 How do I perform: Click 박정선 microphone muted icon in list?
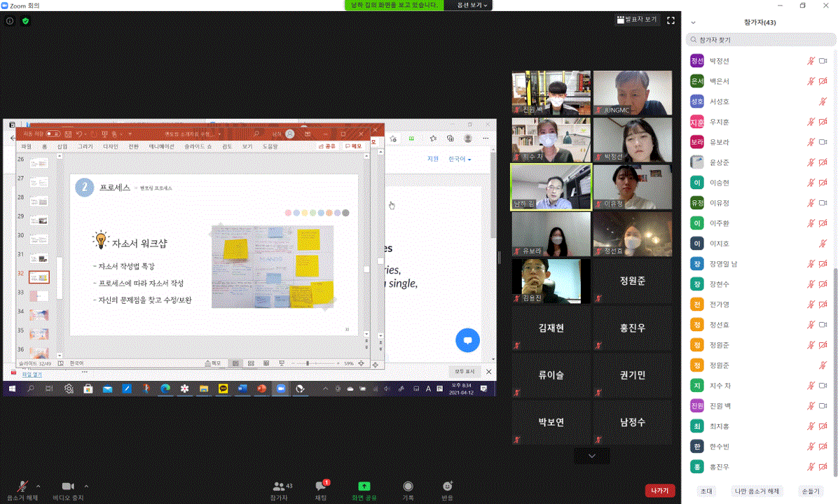(x=811, y=61)
